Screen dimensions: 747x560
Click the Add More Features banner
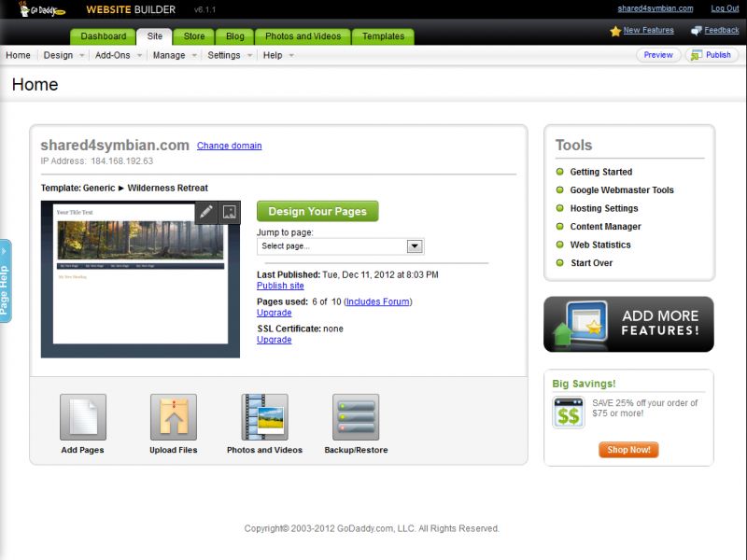point(628,324)
